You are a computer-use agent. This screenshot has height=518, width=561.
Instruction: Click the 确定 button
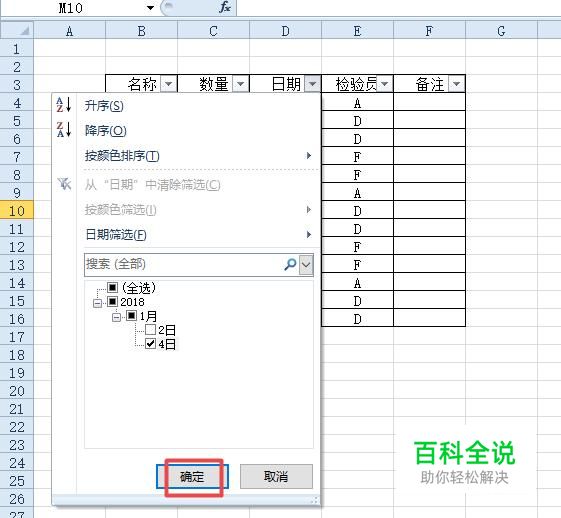tap(192, 477)
